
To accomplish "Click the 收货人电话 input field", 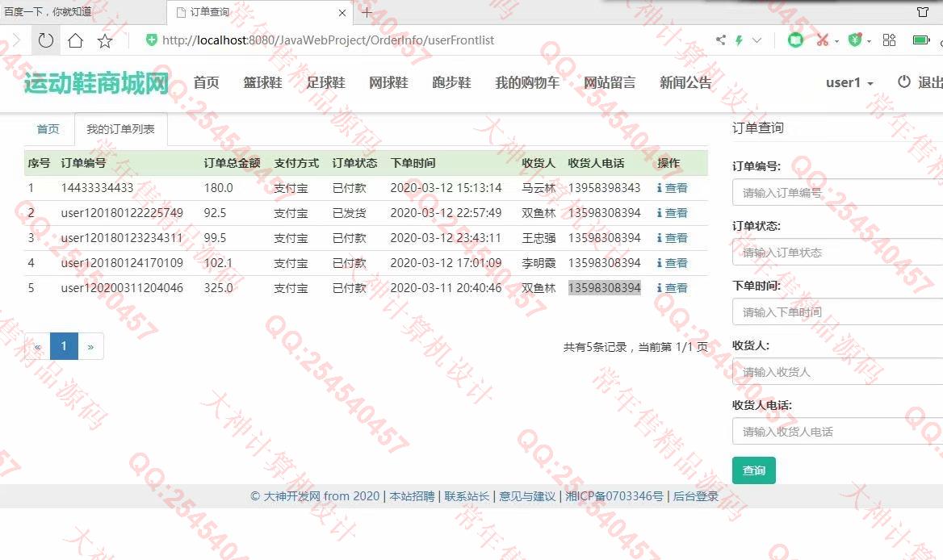I will pos(838,432).
